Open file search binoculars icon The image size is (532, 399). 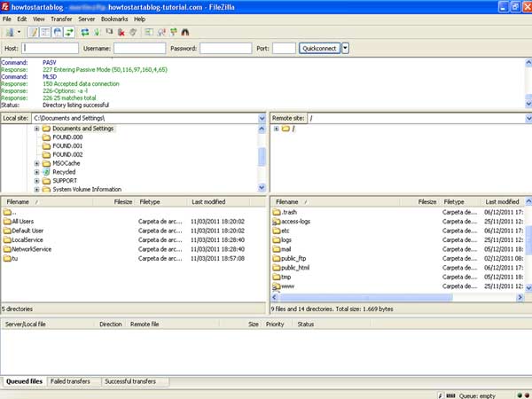tap(185, 32)
